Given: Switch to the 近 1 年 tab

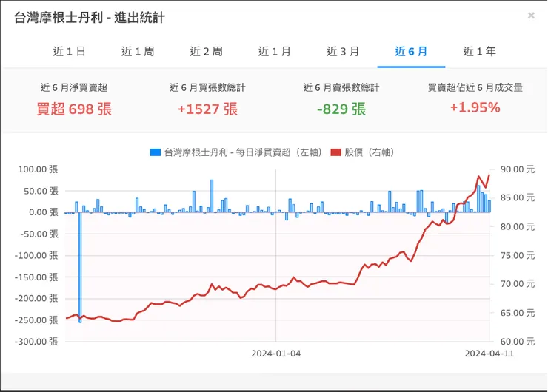Looking at the screenshot, I should [480, 52].
